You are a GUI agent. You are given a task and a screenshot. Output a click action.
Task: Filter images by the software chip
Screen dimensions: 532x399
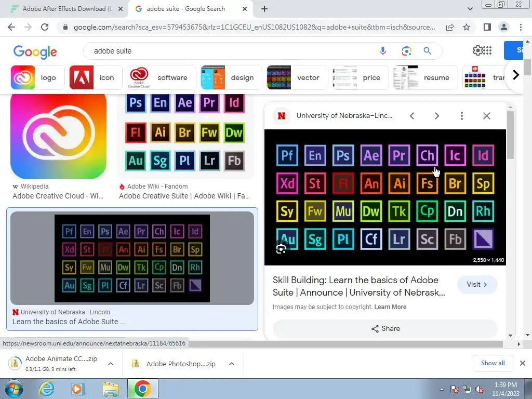162,78
